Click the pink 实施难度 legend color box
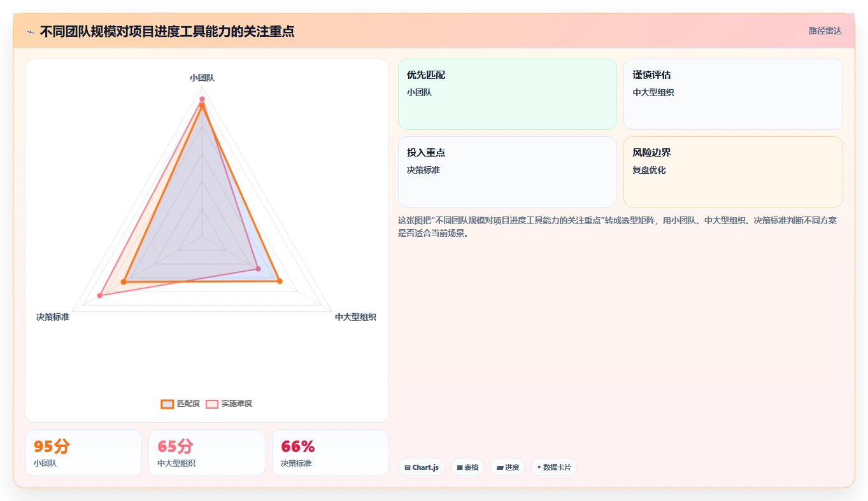 (x=212, y=404)
